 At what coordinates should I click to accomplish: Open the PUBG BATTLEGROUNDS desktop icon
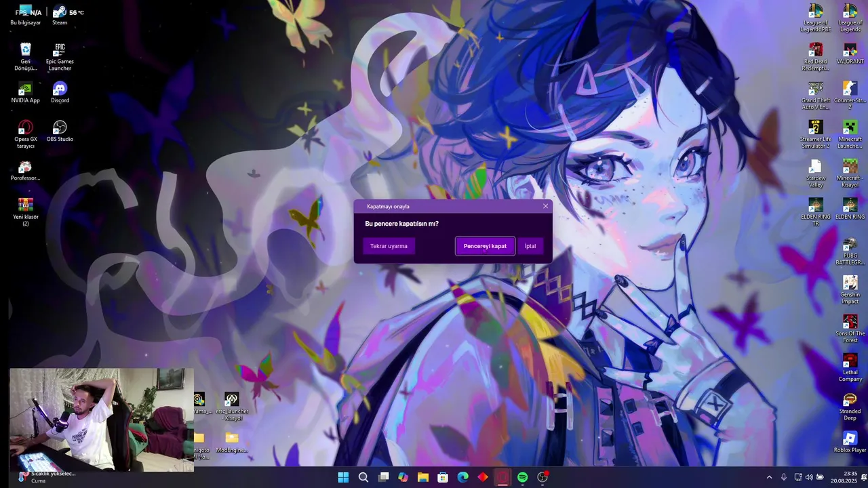click(850, 251)
